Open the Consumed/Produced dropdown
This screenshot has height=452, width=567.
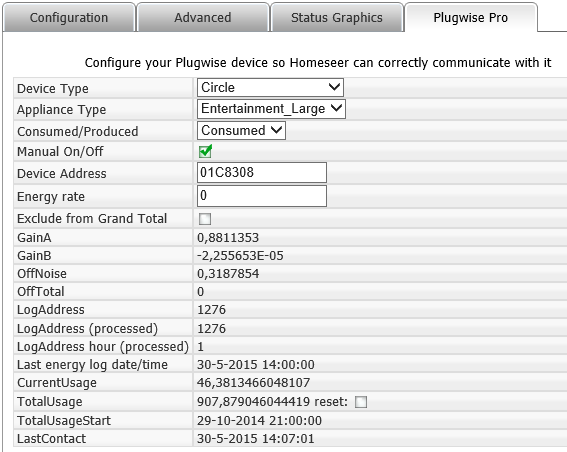241,131
